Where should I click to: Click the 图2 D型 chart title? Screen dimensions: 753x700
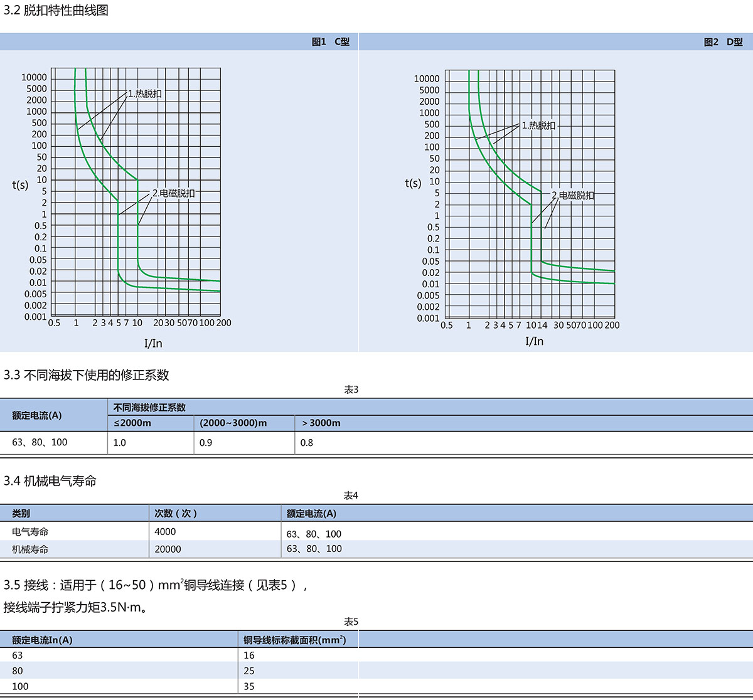[723, 42]
